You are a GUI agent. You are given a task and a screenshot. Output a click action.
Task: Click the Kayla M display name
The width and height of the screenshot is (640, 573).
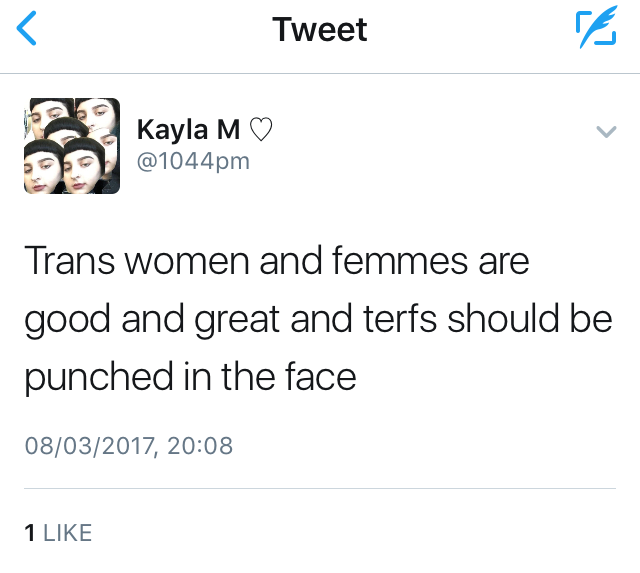(187, 130)
